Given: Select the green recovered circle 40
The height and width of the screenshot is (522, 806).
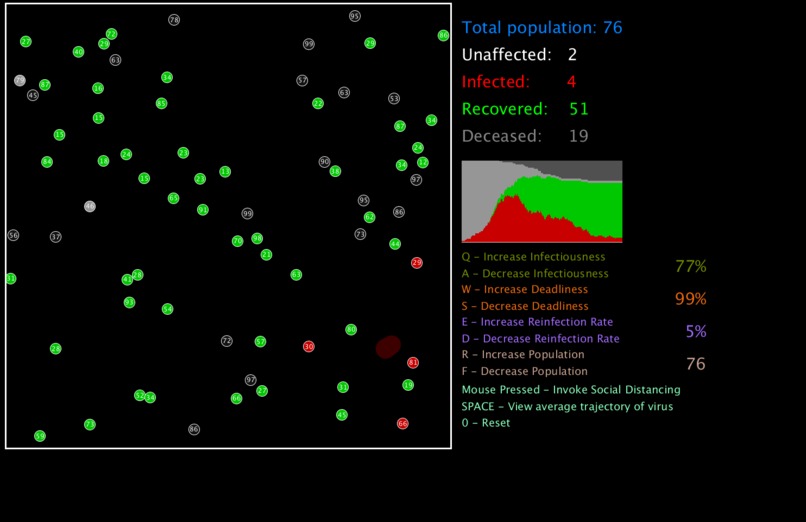Looking at the screenshot, I should click(x=78, y=52).
